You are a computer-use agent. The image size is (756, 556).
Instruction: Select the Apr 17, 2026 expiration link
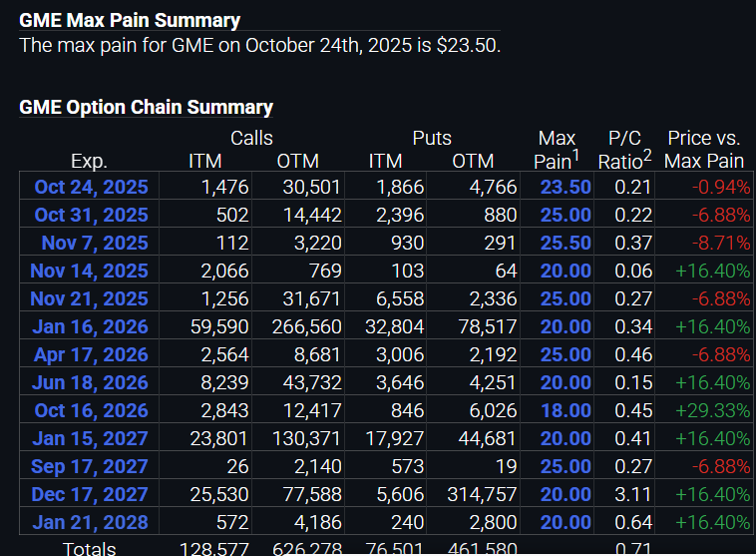[91, 354]
